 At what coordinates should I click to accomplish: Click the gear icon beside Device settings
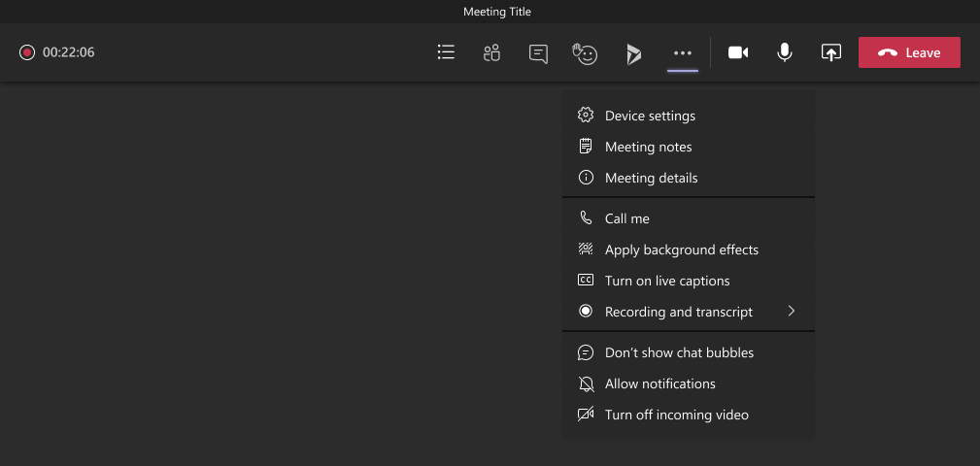586,116
